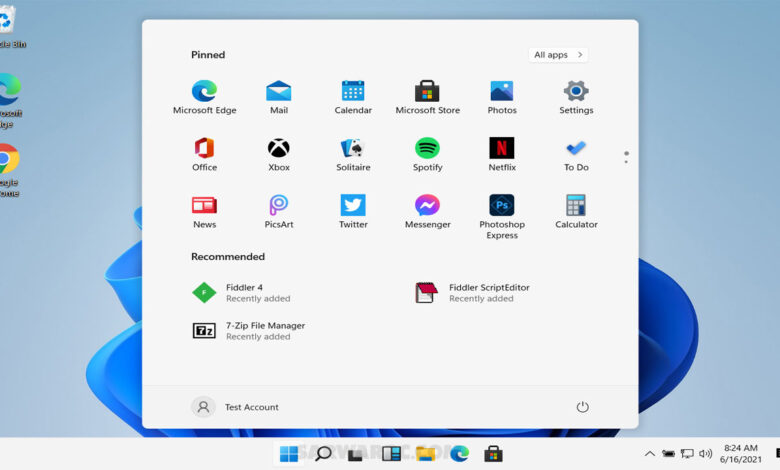Open the Twitter app
This screenshot has width=780, height=470.
[353, 212]
